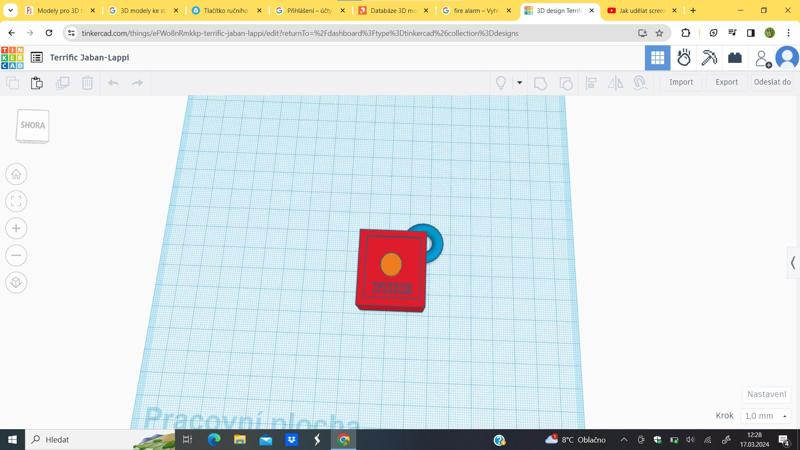Click the browser back arrow
Viewport: 800px width, 450px height.
click(x=11, y=33)
